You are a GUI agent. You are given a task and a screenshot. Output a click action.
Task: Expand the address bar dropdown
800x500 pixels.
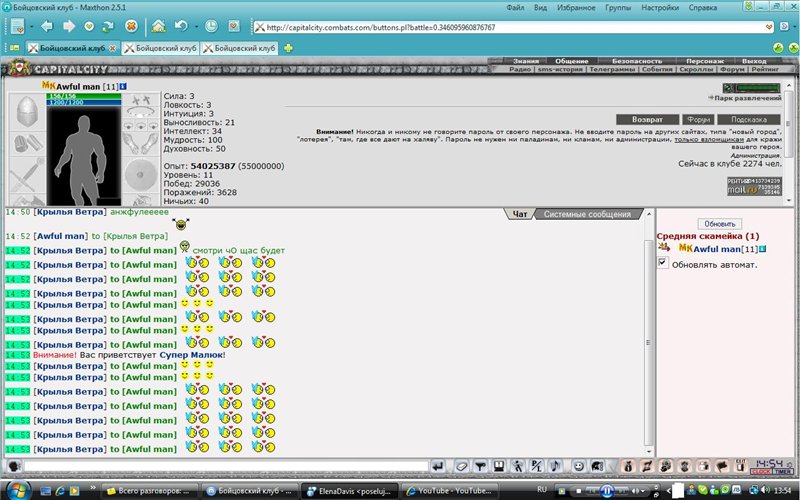point(769,27)
